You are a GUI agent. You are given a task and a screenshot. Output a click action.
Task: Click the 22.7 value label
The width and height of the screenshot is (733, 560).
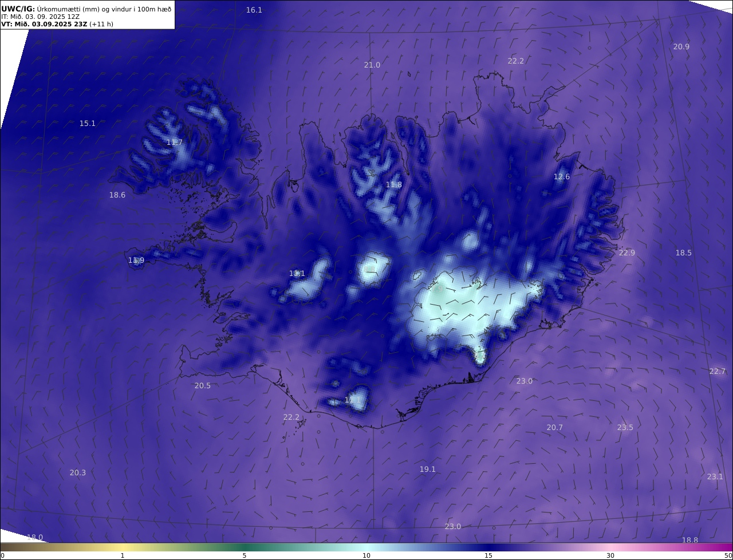[x=718, y=372]
